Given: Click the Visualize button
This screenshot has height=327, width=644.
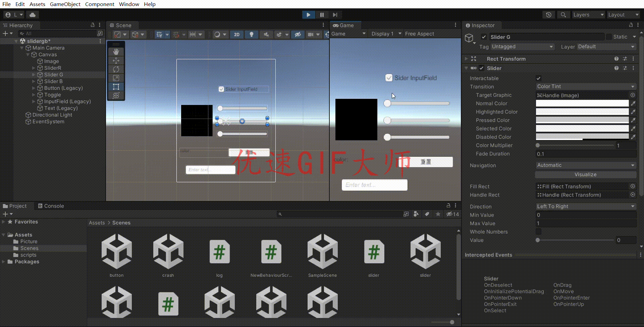Looking at the screenshot, I should 586,175.
